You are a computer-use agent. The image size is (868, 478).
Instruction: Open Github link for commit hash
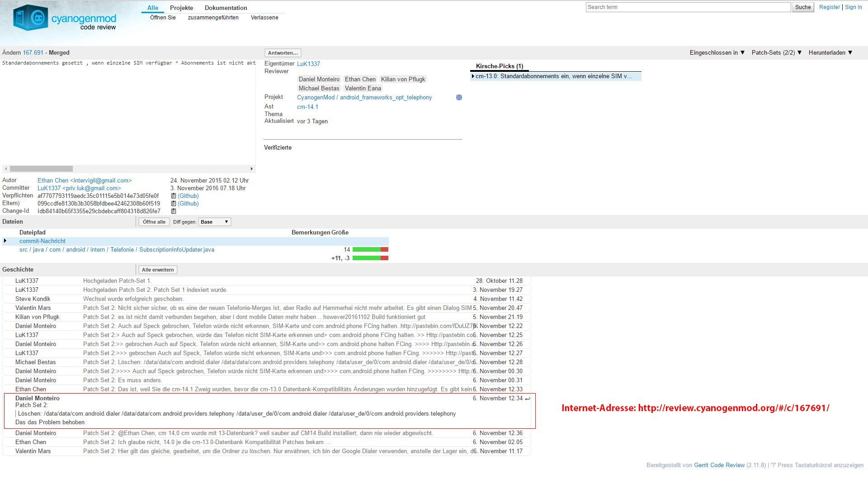pyautogui.click(x=188, y=196)
